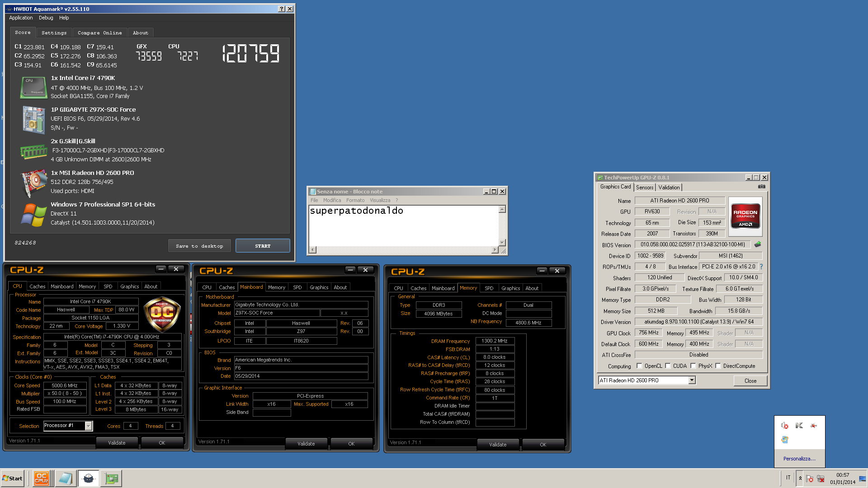
Task: Click the IT language indicator
Action: tap(788, 478)
